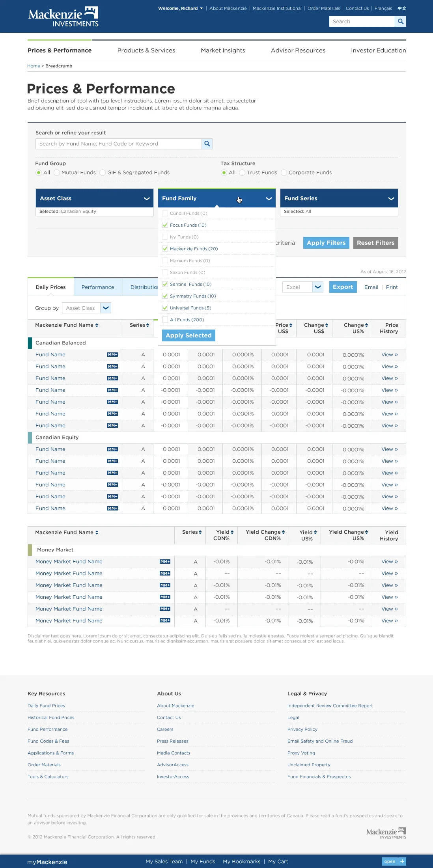The height and width of the screenshot is (868, 433).
Task: Select the All fund group radio
Action: click(x=38, y=173)
